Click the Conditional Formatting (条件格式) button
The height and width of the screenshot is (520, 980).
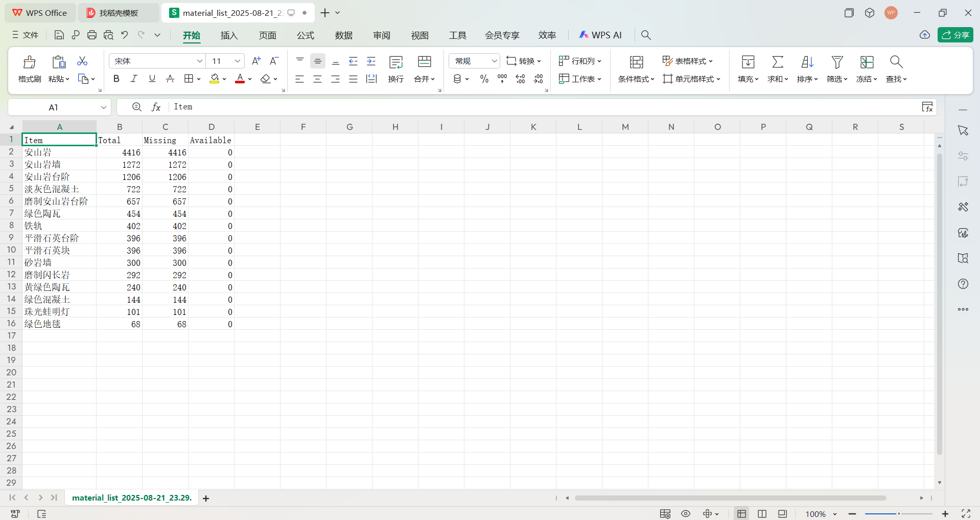click(x=636, y=69)
